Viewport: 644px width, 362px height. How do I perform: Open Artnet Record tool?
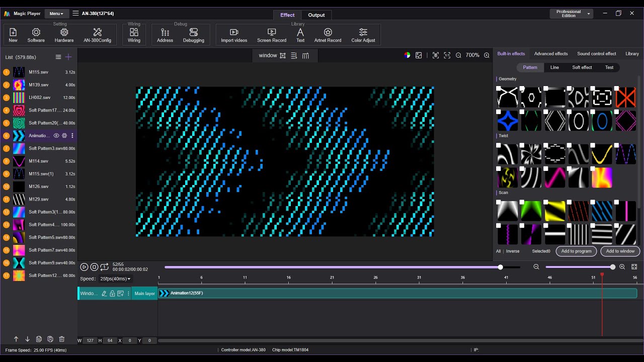328,35
